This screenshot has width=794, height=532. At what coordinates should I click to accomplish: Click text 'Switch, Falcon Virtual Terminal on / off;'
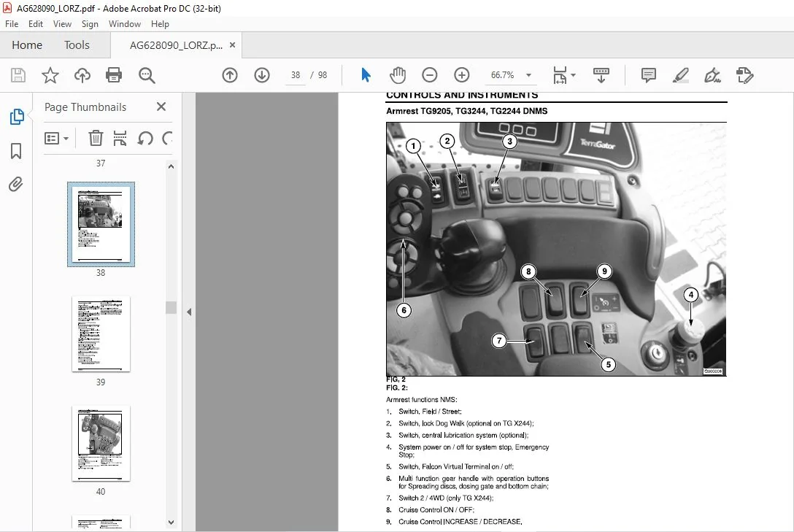(455, 467)
